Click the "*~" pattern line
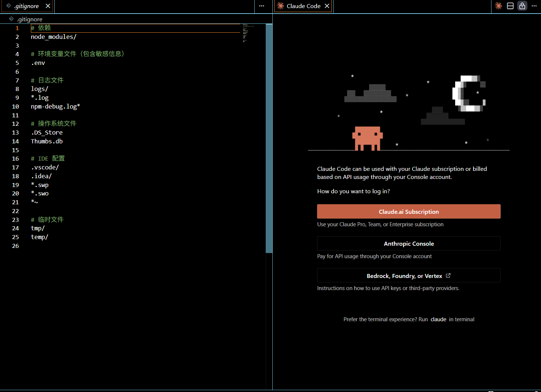The image size is (541, 392). [35, 202]
